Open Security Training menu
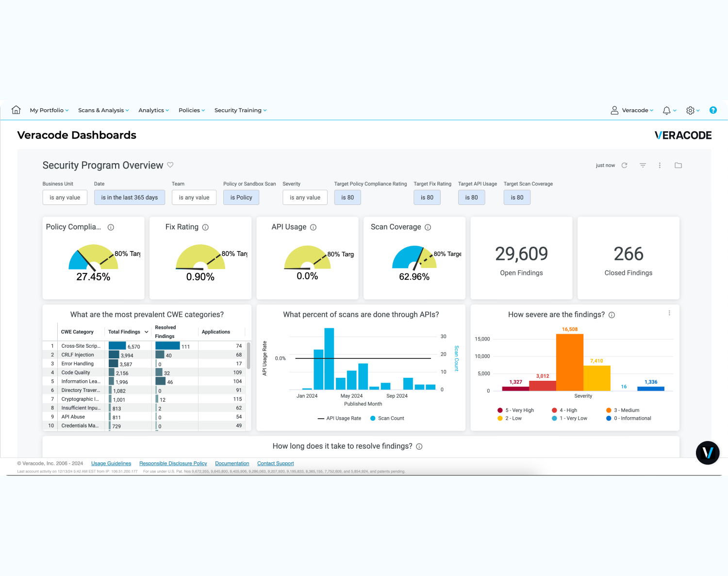Screen dimensions: 728x576 (x=240, y=110)
